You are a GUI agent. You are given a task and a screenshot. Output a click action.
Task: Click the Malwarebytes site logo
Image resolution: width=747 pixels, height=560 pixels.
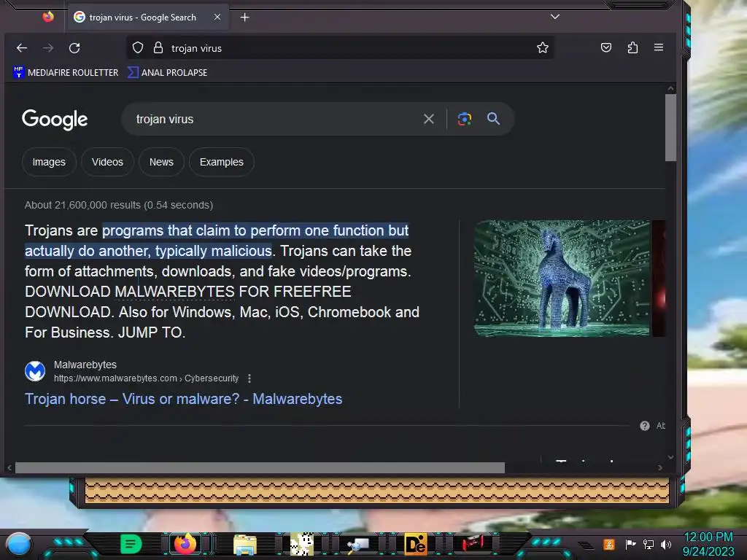click(35, 371)
